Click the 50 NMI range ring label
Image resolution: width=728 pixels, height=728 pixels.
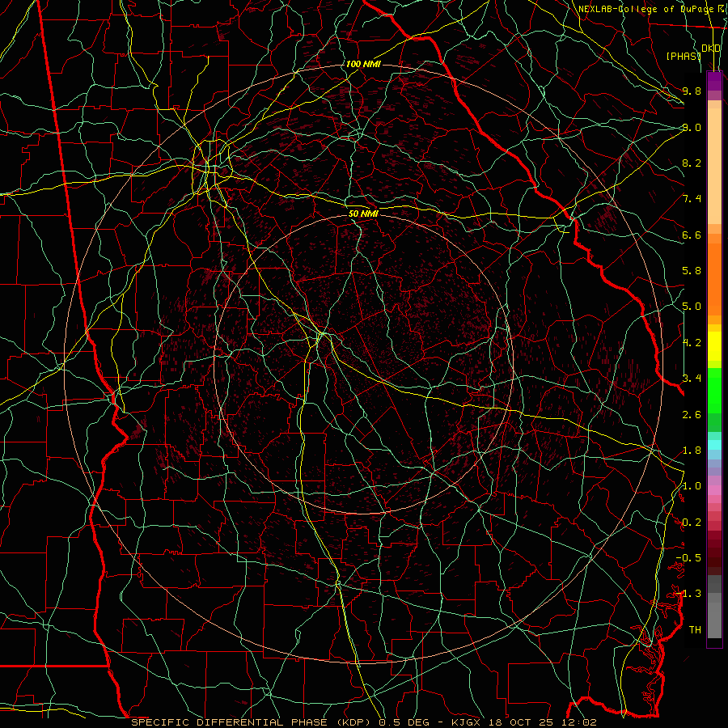363,214
